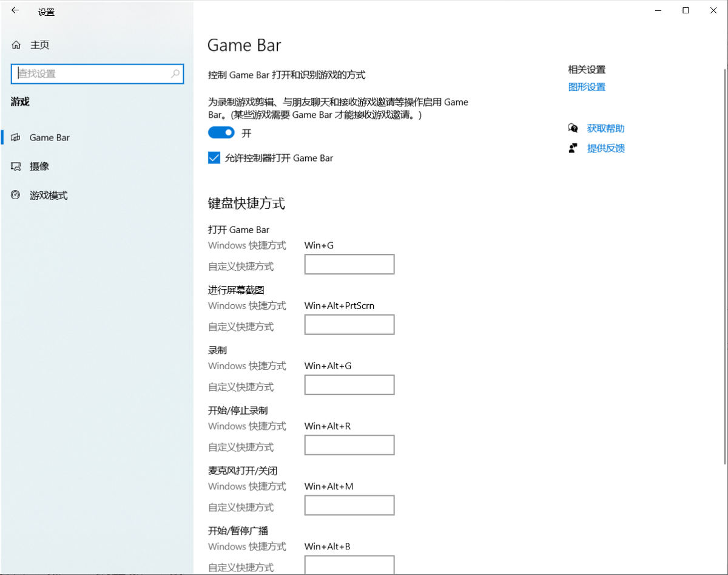
Task: Select the Game Bar sidebar icon
Action: (x=16, y=137)
